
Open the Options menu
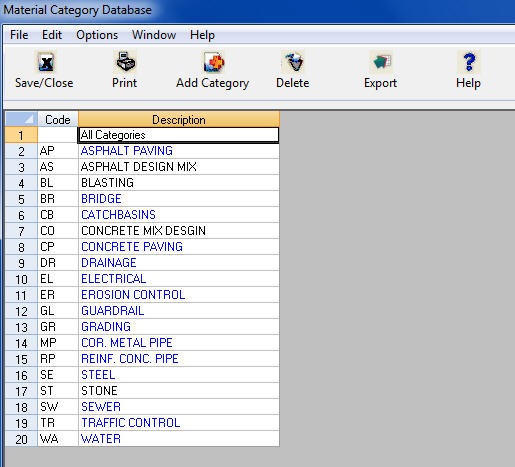[97, 35]
